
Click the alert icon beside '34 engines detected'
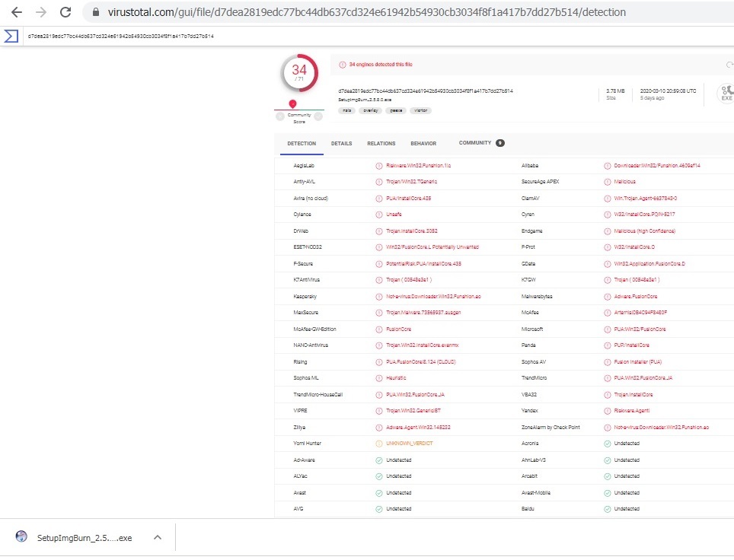342,65
